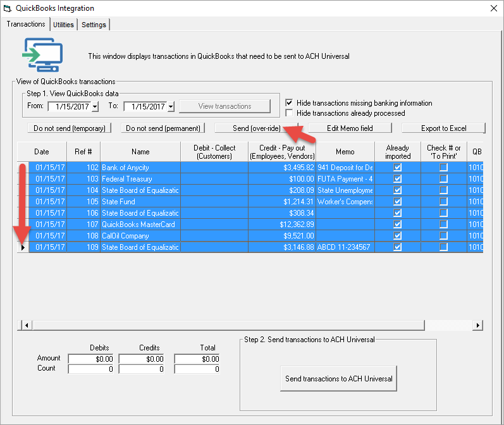Click Export to Excel button
Image resolution: width=504 pixels, height=425 pixels.
click(443, 128)
